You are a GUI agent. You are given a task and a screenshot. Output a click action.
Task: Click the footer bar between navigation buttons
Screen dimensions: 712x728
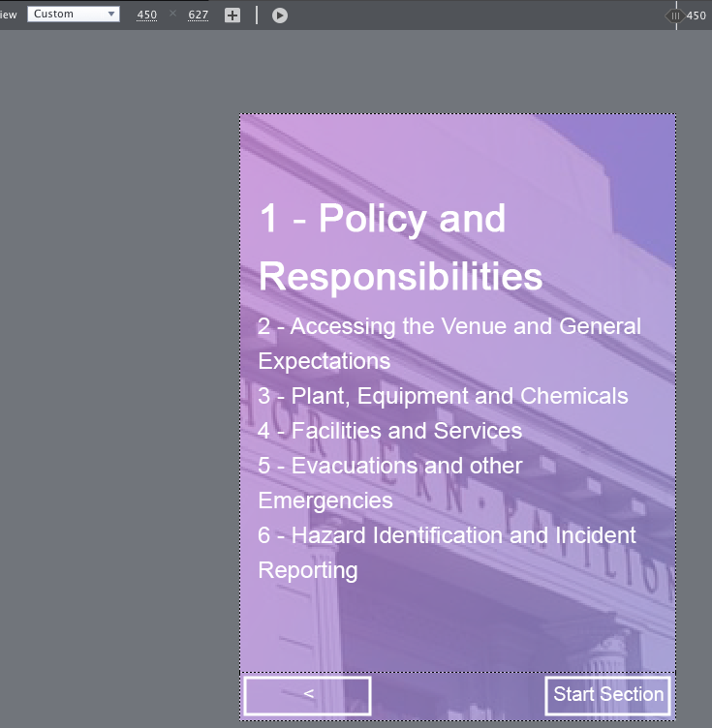point(457,695)
